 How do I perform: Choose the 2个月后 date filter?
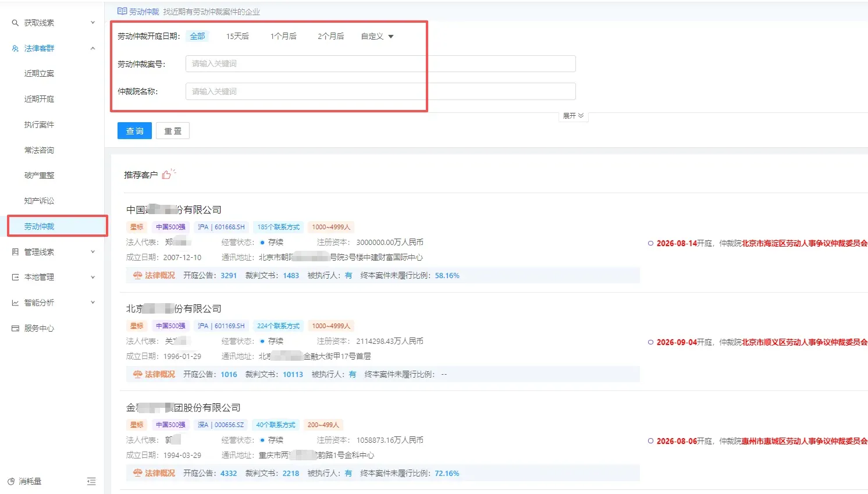[330, 36]
